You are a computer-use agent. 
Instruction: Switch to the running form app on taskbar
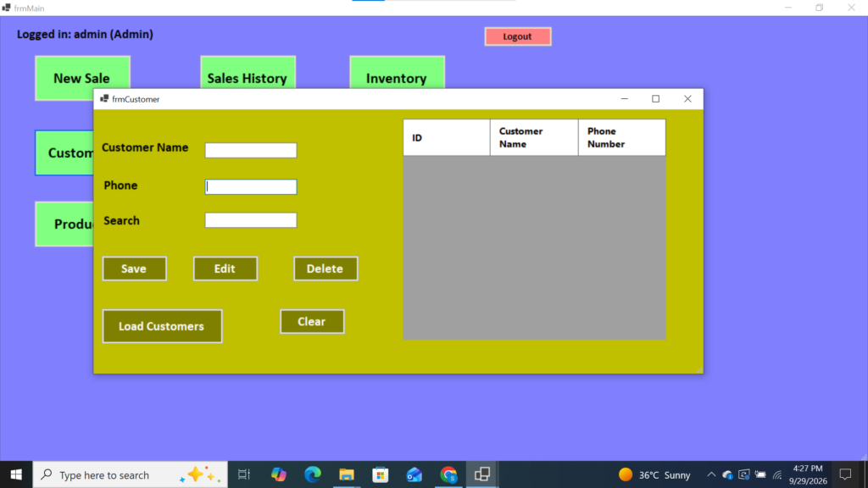[482, 474]
